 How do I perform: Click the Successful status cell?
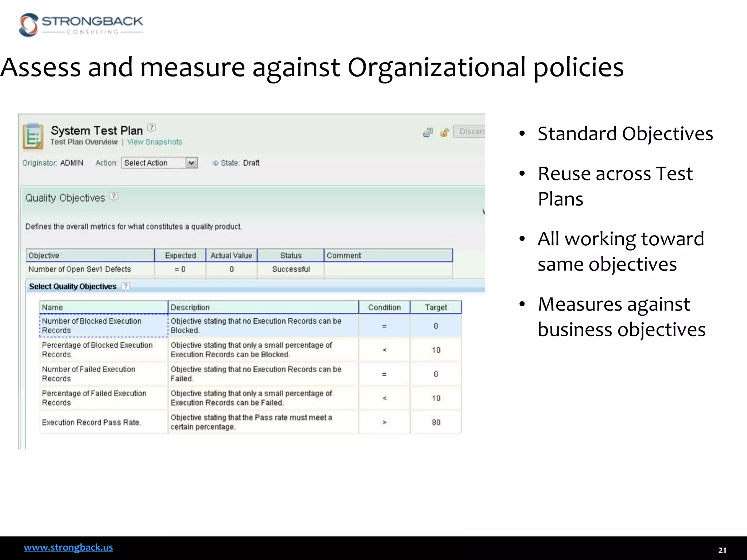click(x=291, y=269)
